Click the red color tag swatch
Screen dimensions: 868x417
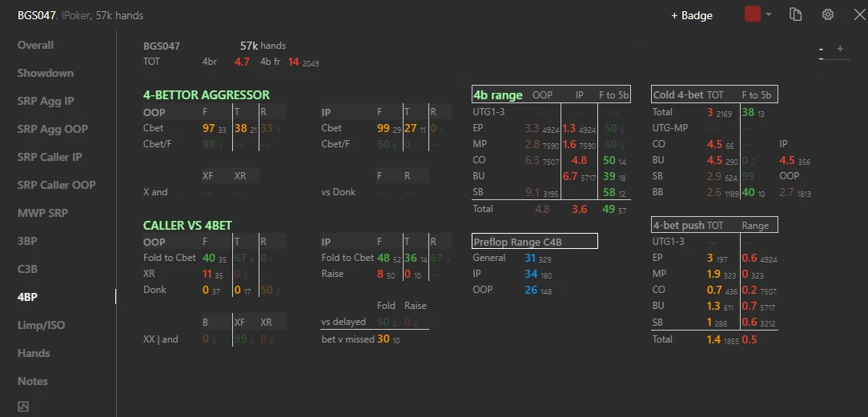click(x=753, y=15)
